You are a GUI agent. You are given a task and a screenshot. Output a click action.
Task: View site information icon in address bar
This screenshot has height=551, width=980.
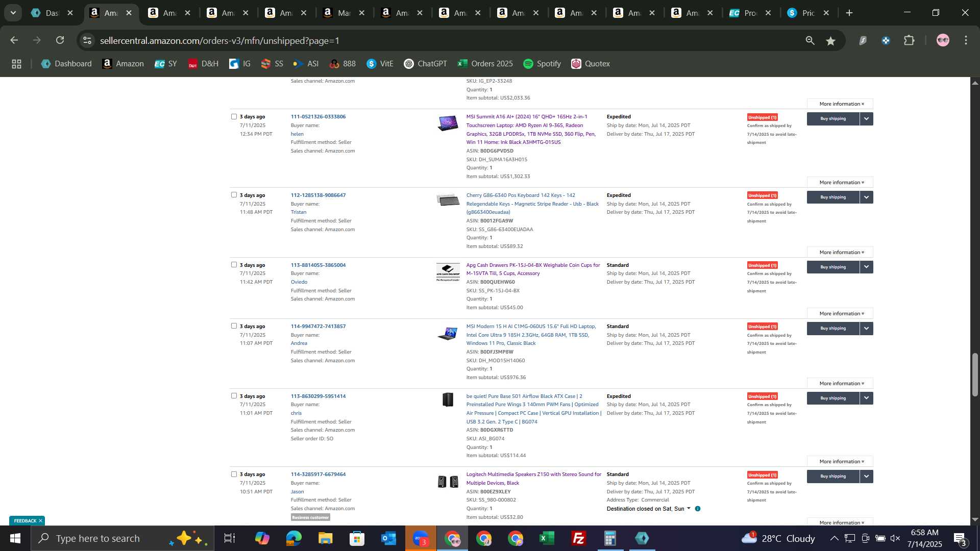tap(87, 40)
